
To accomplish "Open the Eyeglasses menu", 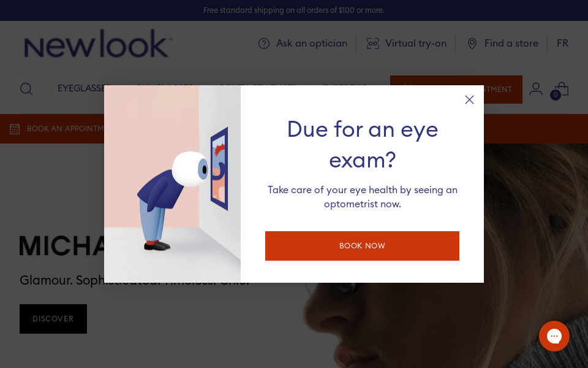I will coord(81,89).
